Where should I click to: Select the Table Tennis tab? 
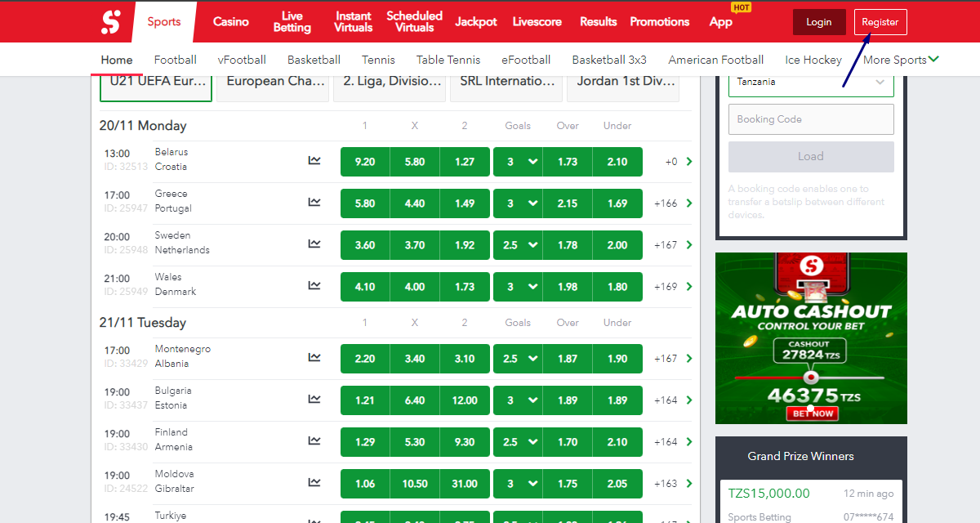click(x=448, y=60)
